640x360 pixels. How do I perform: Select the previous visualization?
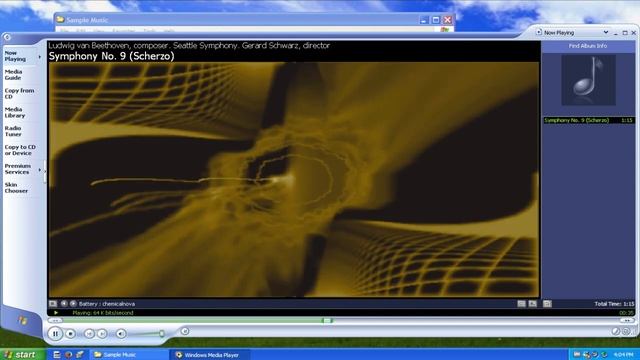[64, 303]
